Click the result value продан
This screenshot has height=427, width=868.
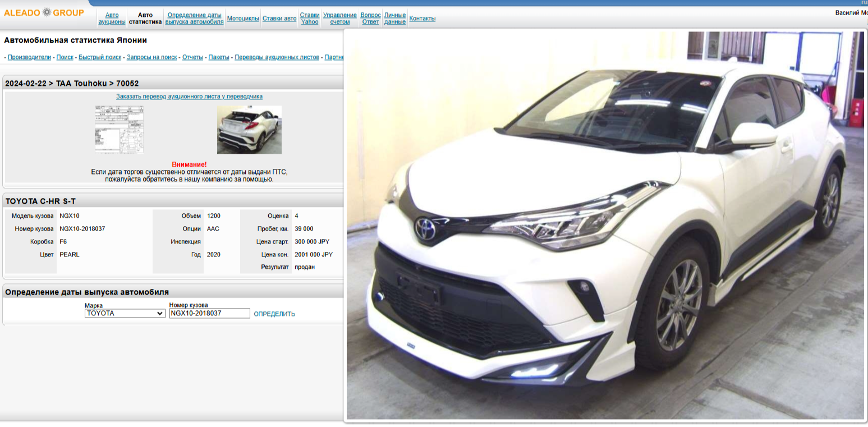pyautogui.click(x=305, y=267)
